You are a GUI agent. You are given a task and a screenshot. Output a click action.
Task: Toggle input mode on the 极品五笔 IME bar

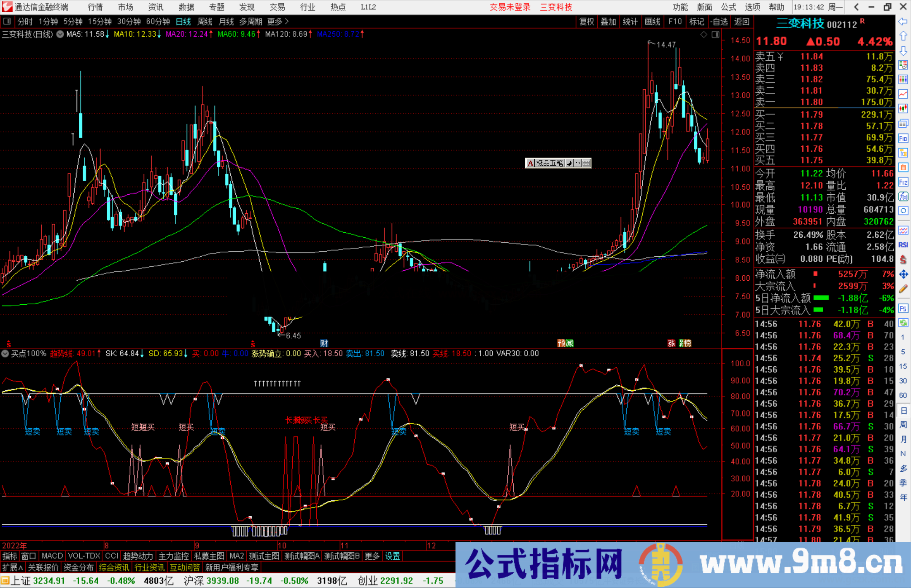(530, 163)
